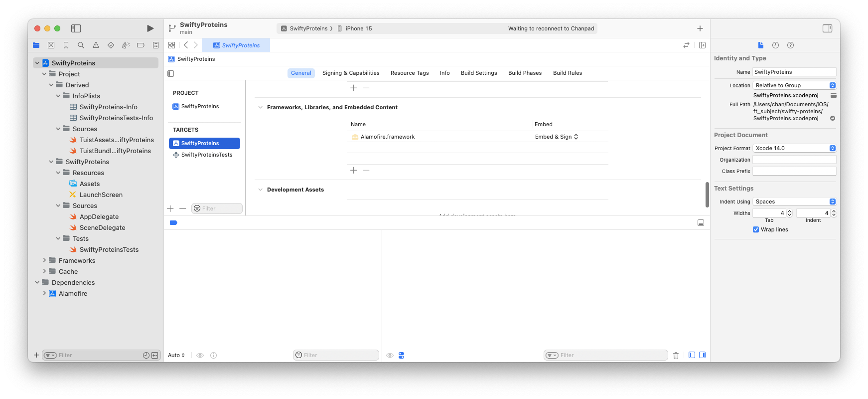Toggle the breakpoints activation indicator
868x399 pixels.
tap(173, 223)
